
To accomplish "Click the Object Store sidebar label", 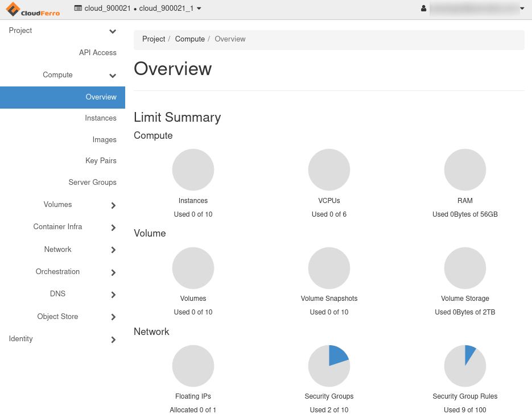I will (x=57, y=316).
